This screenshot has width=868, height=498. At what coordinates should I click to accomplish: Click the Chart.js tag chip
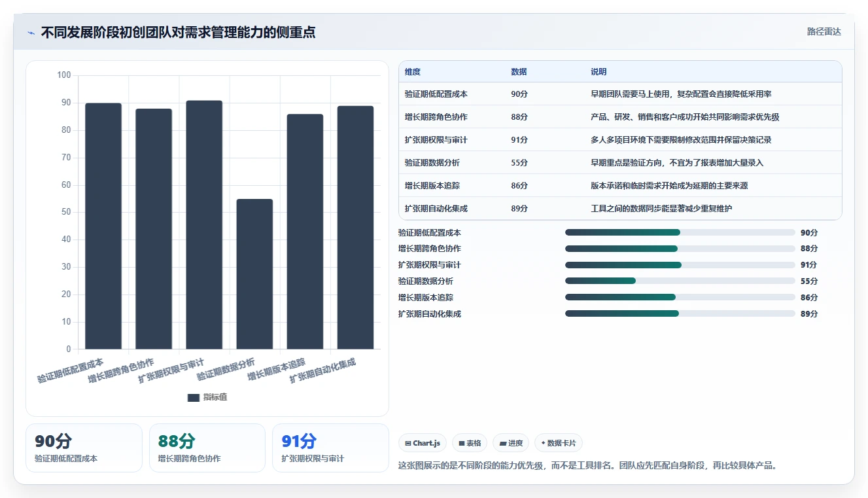coord(423,443)
